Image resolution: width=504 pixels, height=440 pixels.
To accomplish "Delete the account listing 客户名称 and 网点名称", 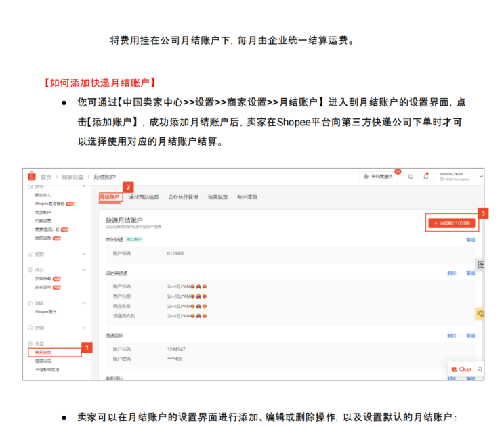I will (x=452, y=273).
